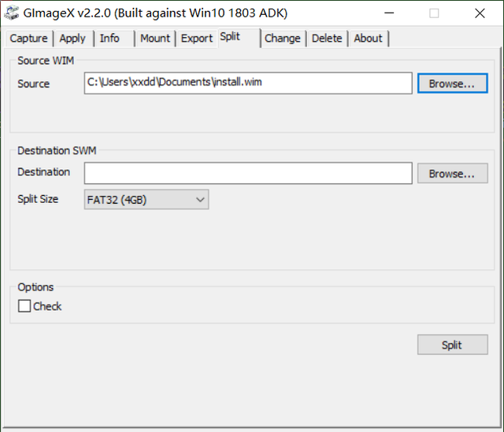The height and width of the screenshot is (432, 504).
Task: Open the Delete tab
Action: click(x=327, y=39)
